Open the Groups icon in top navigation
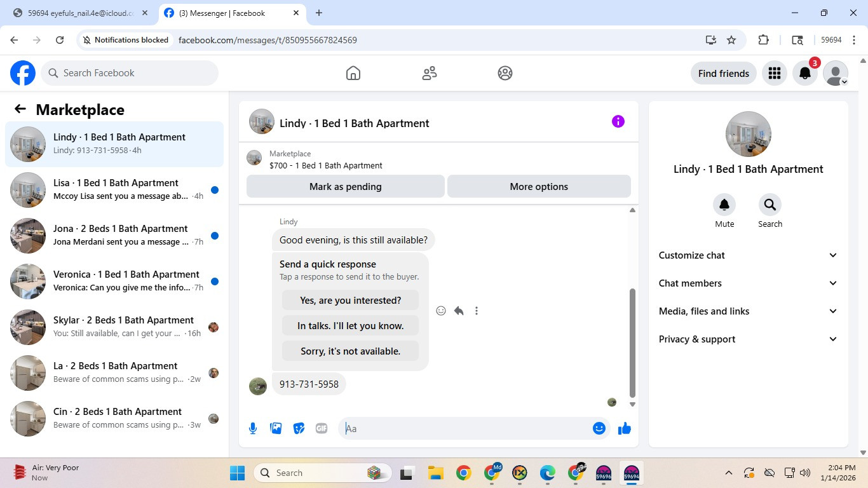Screen dimensions: 868x488 pos(505,73)
